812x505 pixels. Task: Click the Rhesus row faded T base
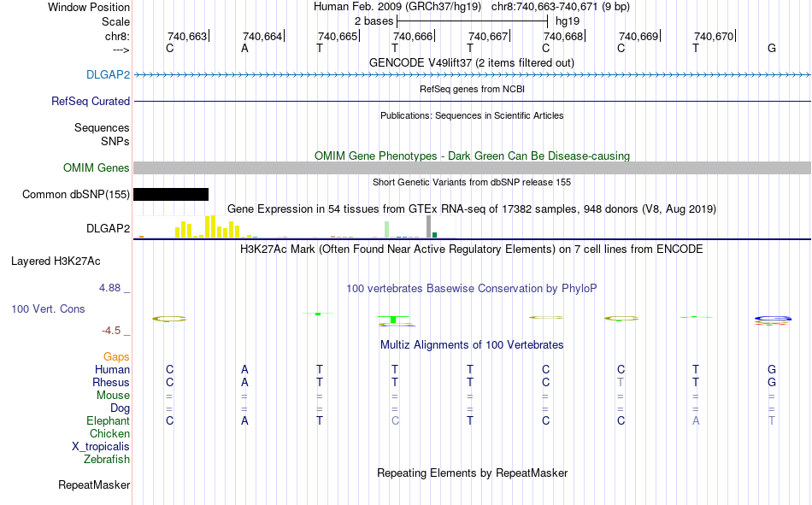[x=621, y=382]
